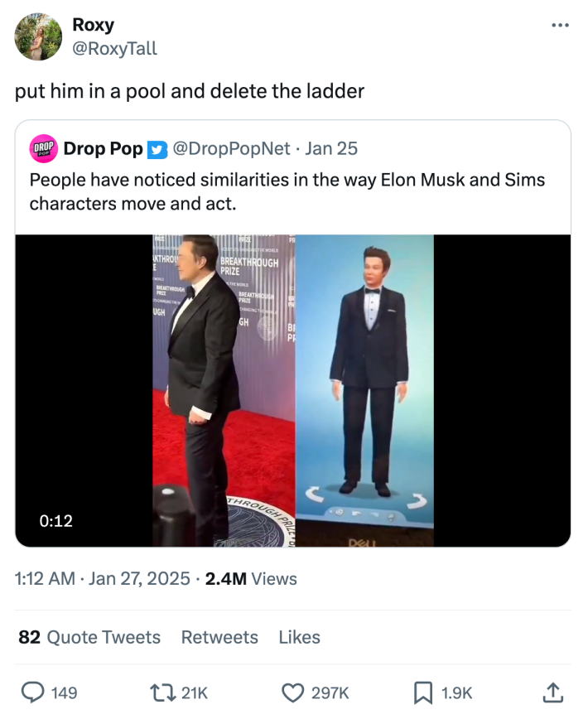The height and width of the screenshot is (719, 588).
Task: Open the more options ellipsis menu
Action: click(x=558, y=25)
